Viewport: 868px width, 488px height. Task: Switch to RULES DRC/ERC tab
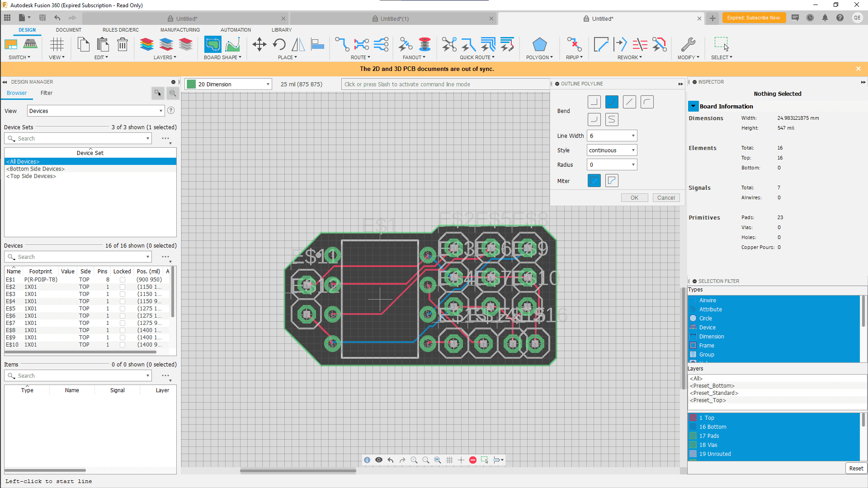click(120, 30)
